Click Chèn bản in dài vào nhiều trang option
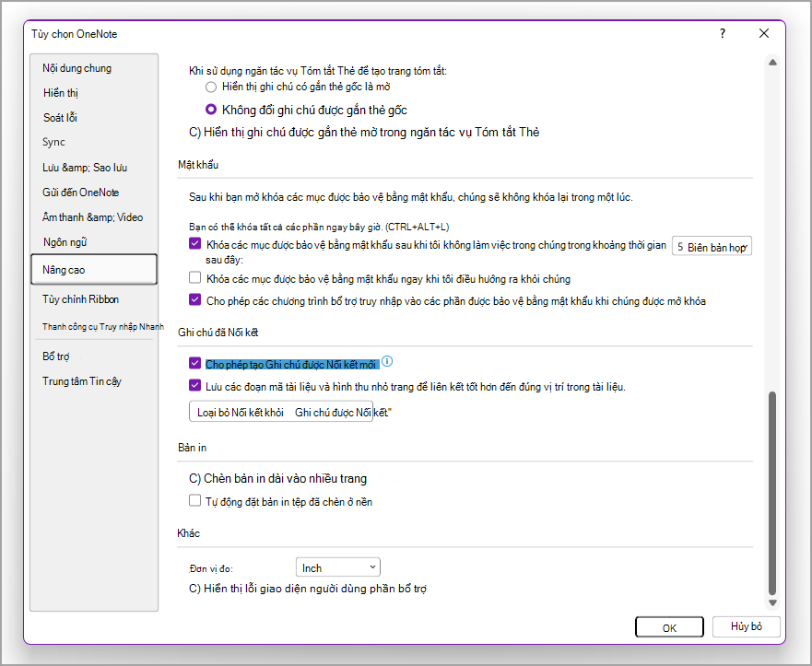Screen dimensions: 812x666 click(x=277, y=479)
